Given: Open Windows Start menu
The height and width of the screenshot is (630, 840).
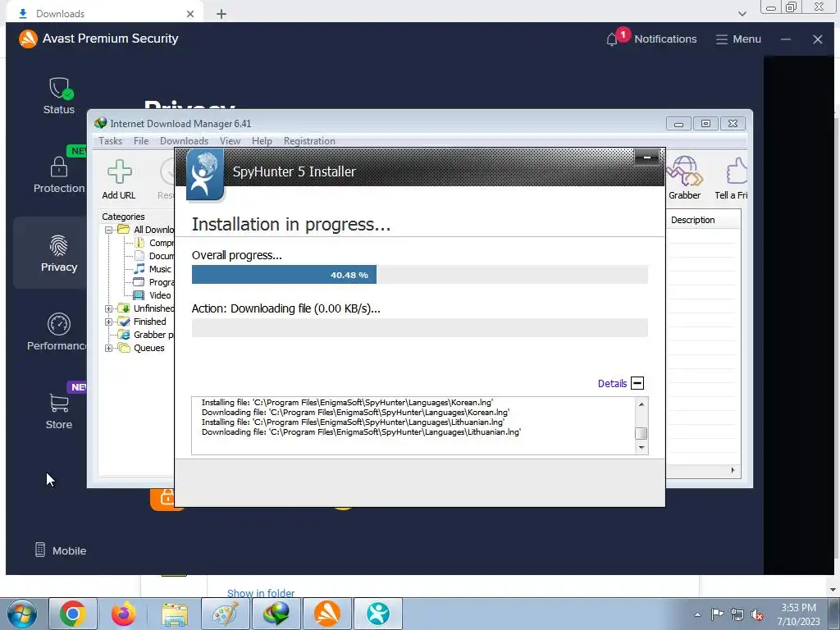Looking at the screenshot, I should point(22,614).
